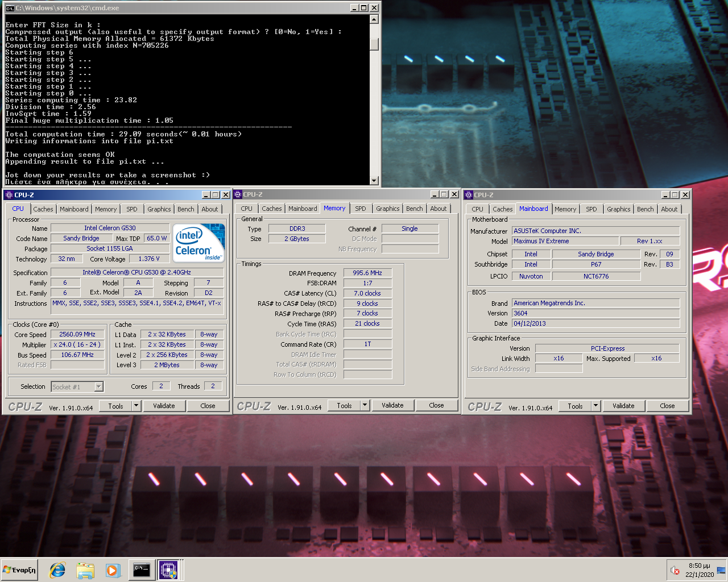Click the muted volume tray icon

click(675, 570)
